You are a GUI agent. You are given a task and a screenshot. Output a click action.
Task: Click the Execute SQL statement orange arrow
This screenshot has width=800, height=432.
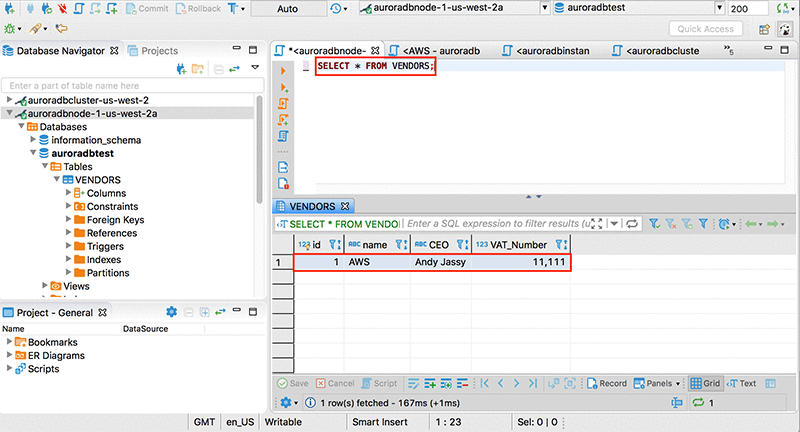283,71
